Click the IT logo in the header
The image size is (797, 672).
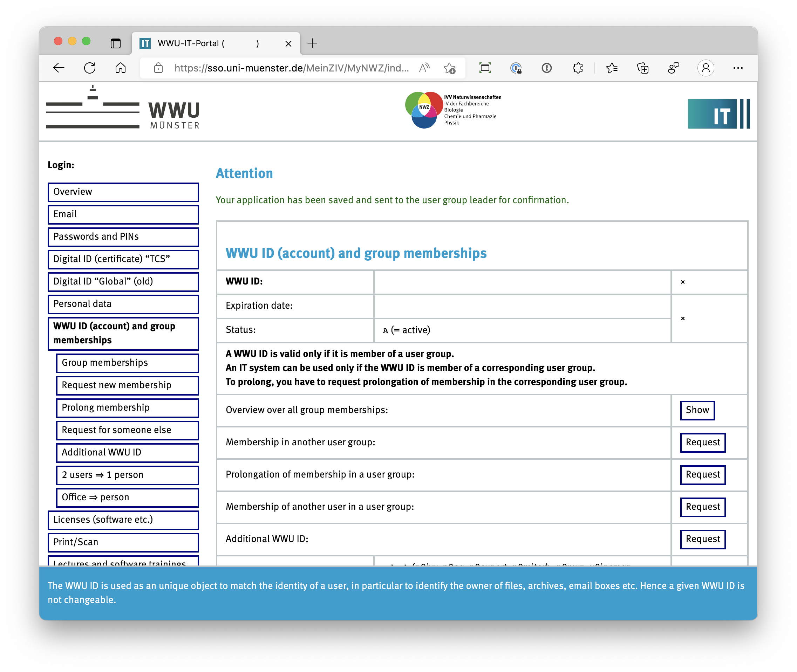718,114
